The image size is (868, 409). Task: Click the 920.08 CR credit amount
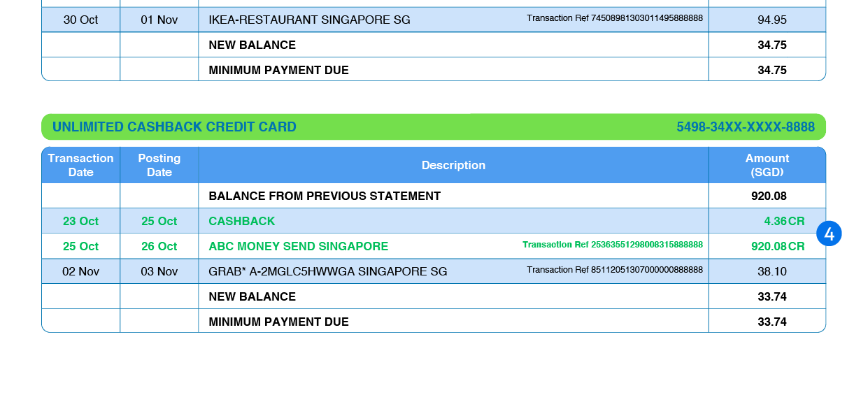coord(778,246)
